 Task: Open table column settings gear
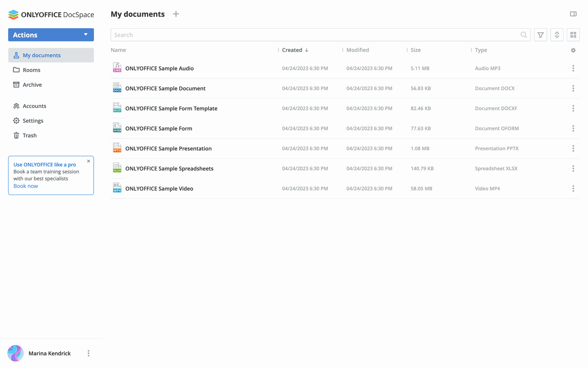(573, 50)
